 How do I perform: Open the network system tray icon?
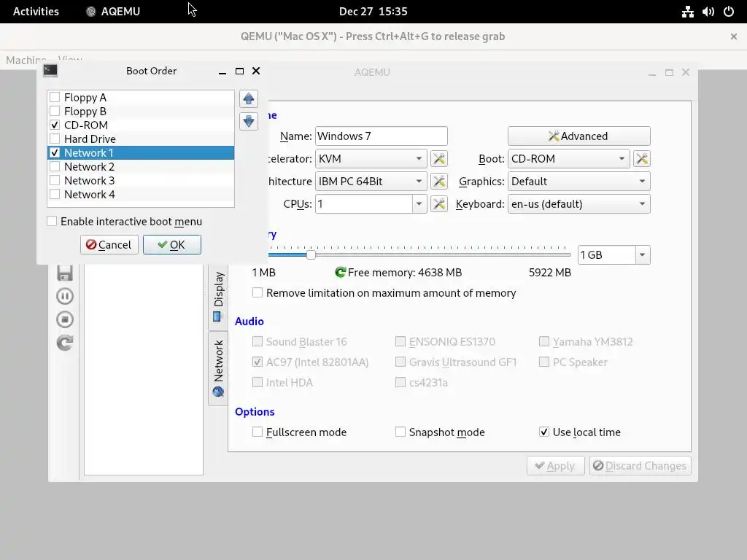point(687,12)
